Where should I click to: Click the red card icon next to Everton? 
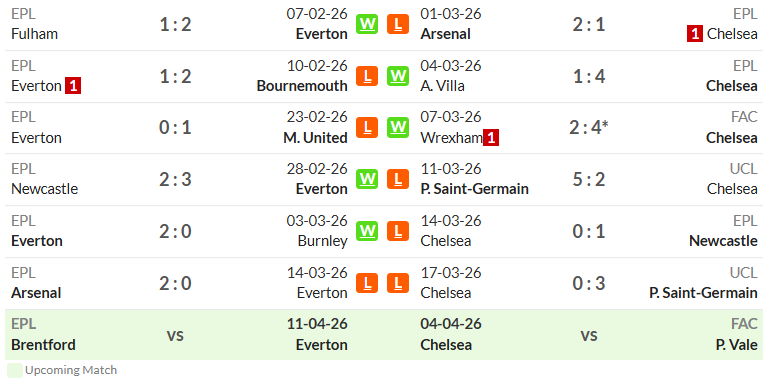tap(73, 86)
